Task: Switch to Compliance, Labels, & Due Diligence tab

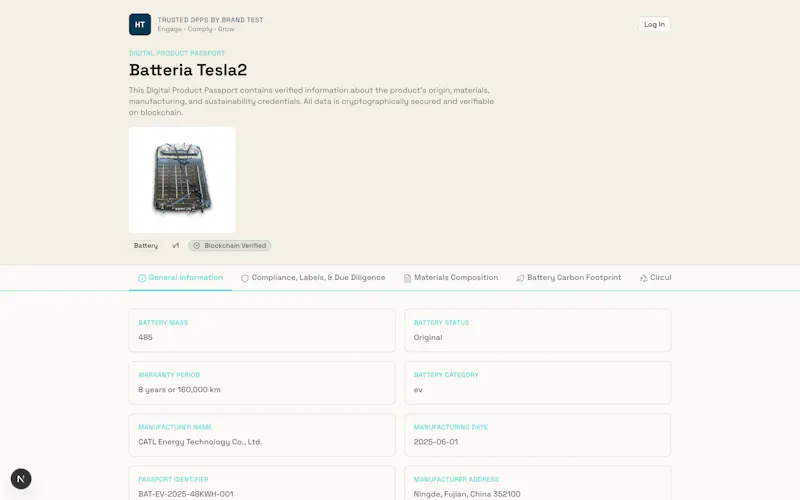Action: click(x=313, y=278)
